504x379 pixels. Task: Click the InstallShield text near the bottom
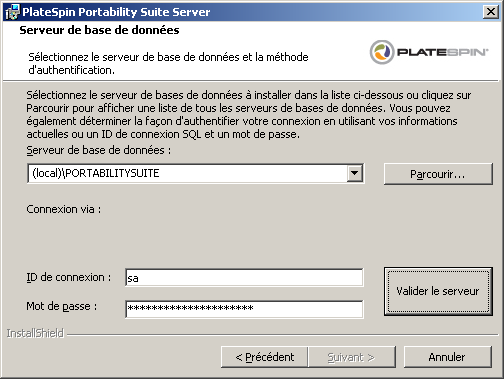pyautogui.click(x=35, y=333)
